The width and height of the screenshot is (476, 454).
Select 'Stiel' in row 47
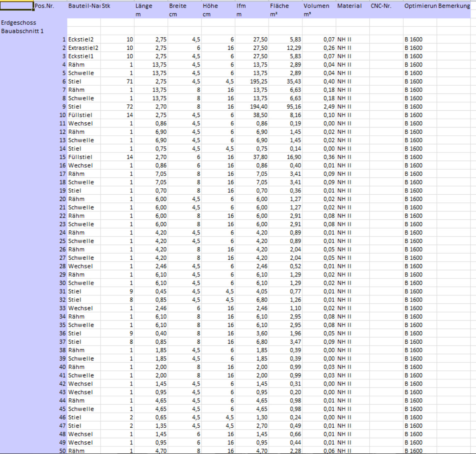click(84, 426)
